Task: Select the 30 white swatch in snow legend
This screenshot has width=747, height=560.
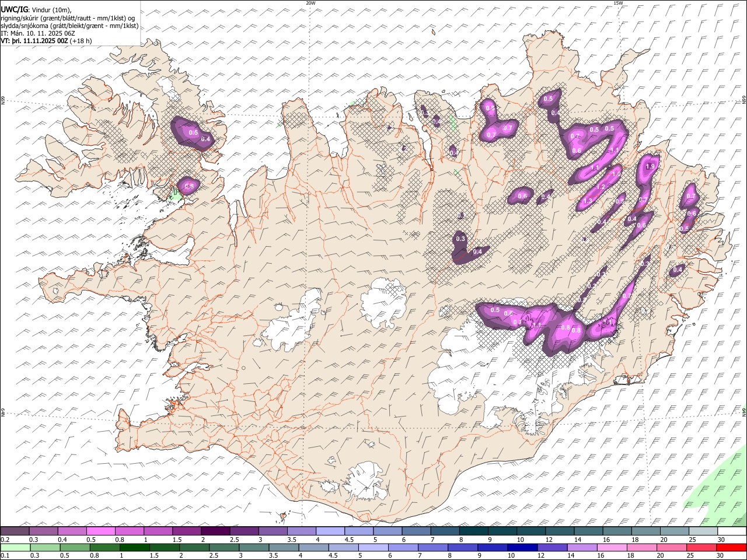Action: tap(732, 531)
